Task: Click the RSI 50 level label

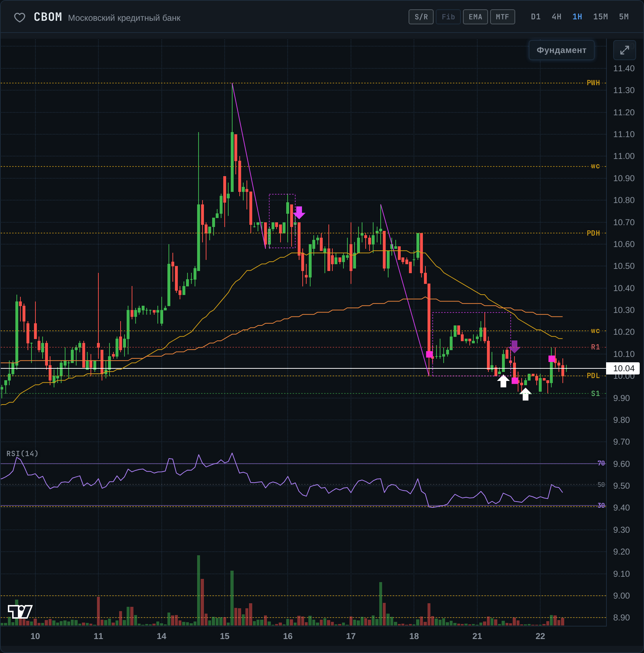Action: 601,484
